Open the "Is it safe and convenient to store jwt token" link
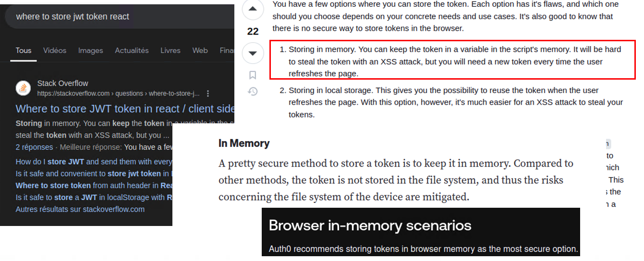Image resolution: width=644 pixels, height=261 pixels. tap(92, 174)
